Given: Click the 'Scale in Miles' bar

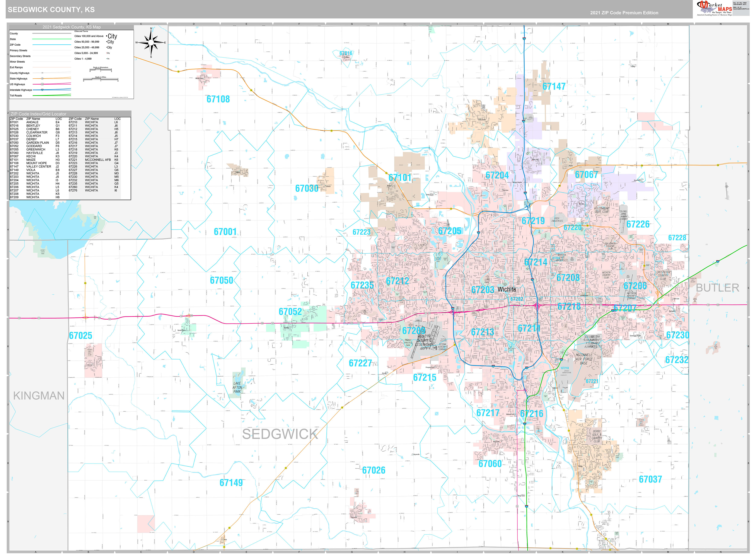Looking at the screenshot, I should [101, 79].
